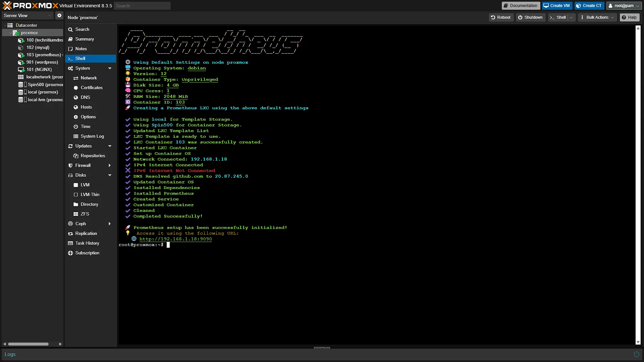Open System Log

tap(91, 136)
